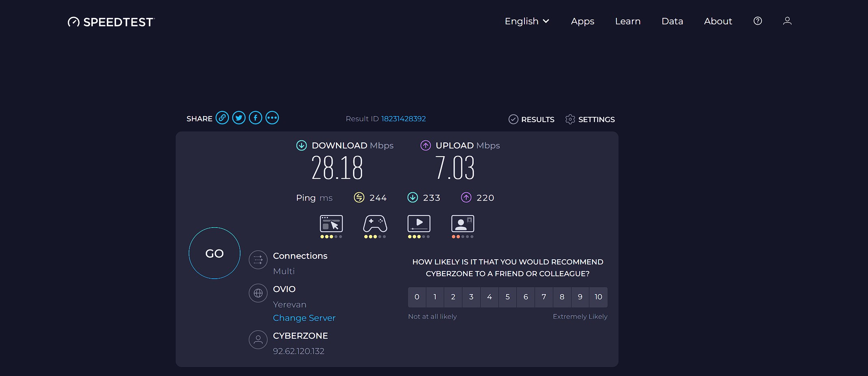
Task: Copy result link via share link icon
Action: point(222,118)
